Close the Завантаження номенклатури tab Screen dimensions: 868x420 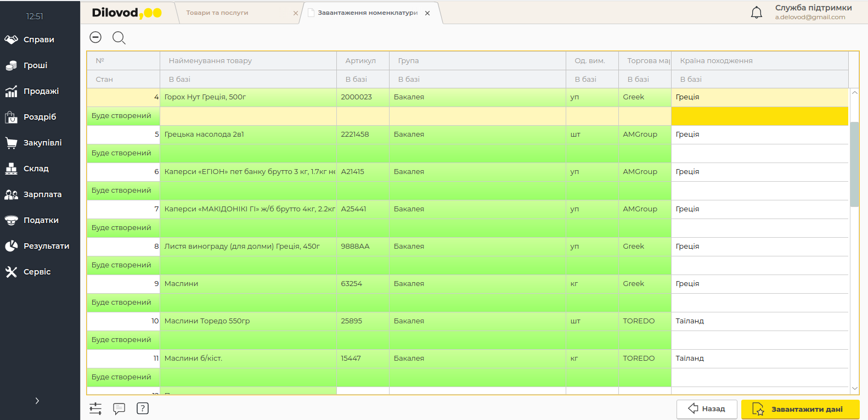point(427,13)
